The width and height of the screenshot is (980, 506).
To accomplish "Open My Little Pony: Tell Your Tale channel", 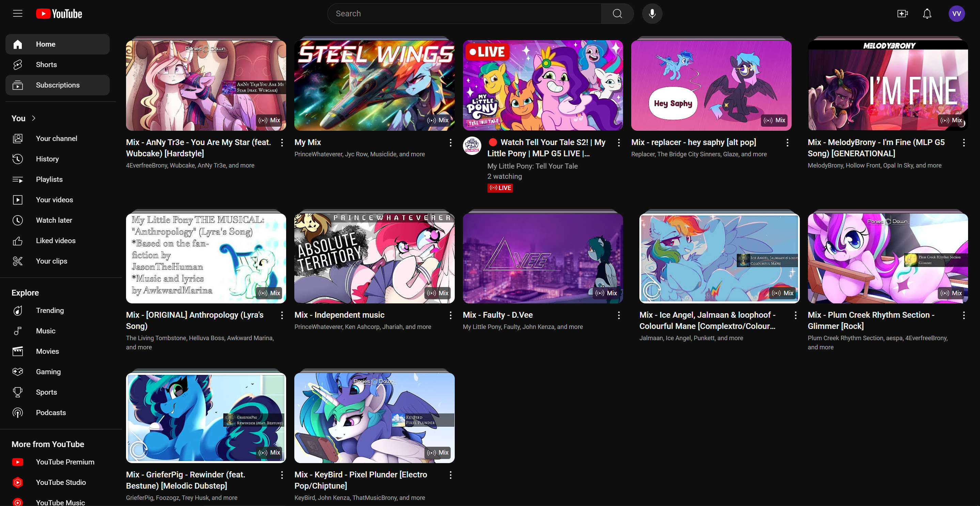I will pos(532,166).
